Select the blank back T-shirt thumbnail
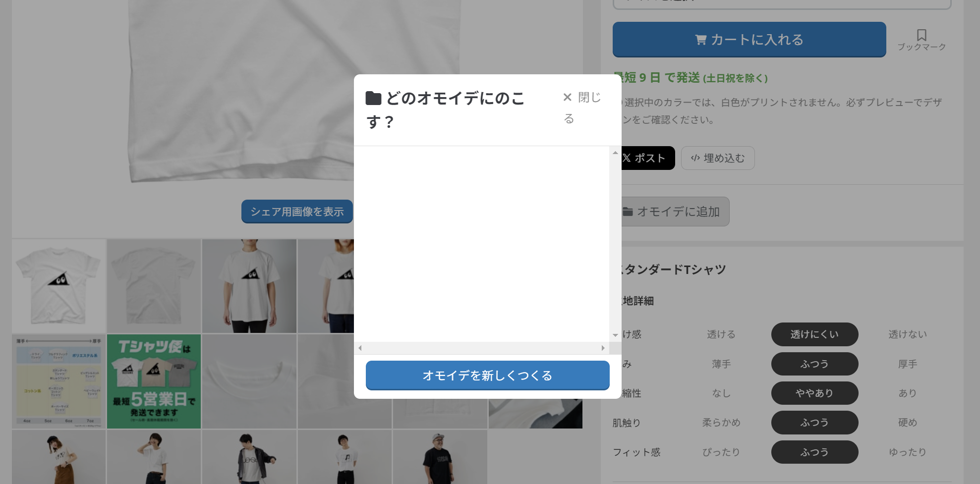980x484 pixels. point(154,286)
